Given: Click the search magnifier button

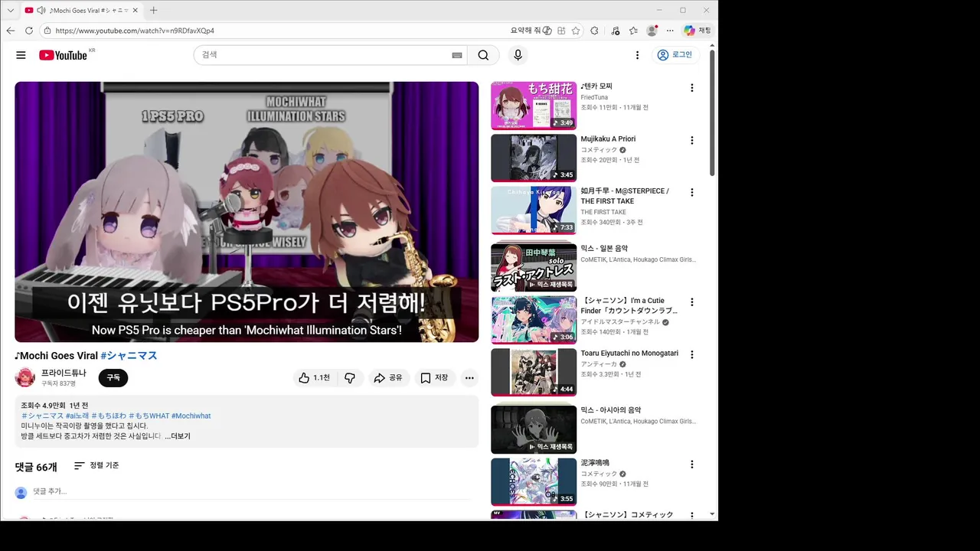Looking at the screenshot, I should point(483,55).
